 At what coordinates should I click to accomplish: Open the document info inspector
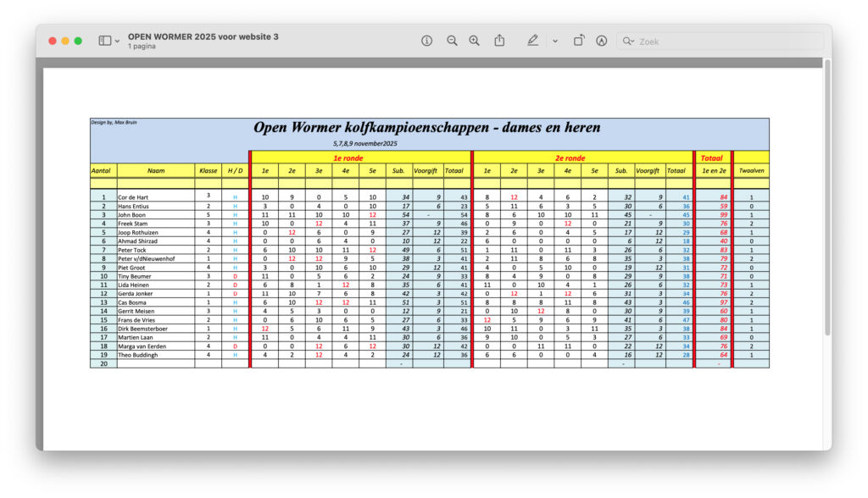[x=426, y=41]
